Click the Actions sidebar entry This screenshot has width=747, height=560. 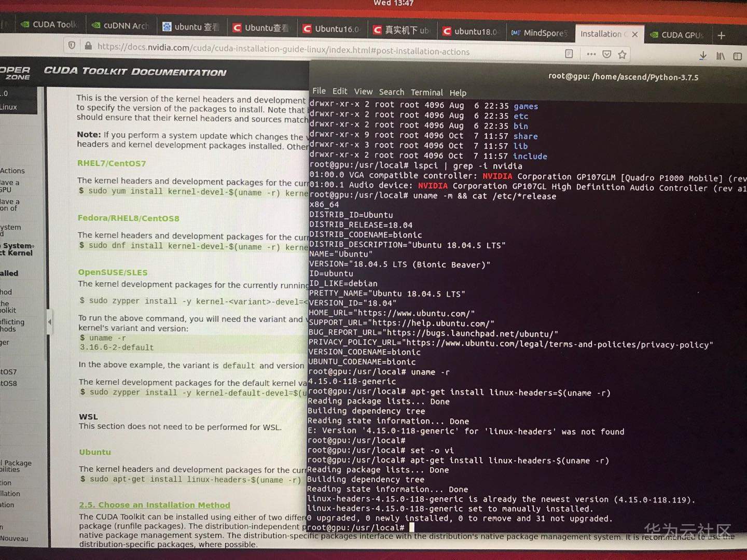[12, 171]
